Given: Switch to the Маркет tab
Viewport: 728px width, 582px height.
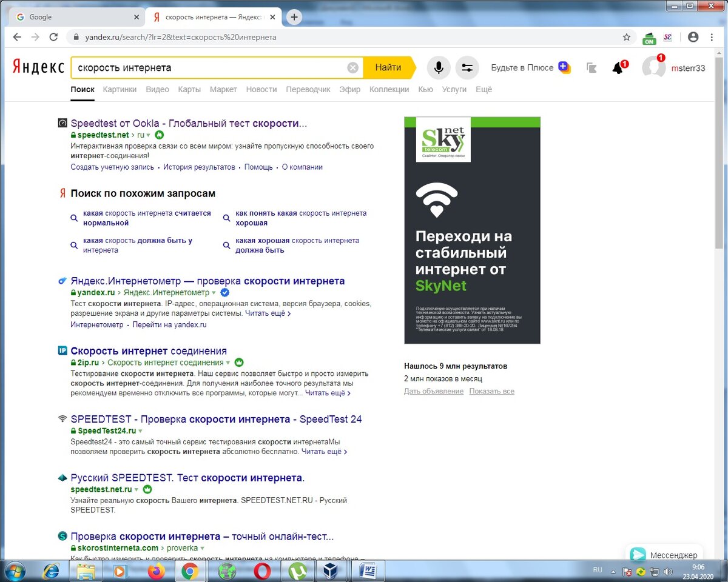Looking at the screenshot, I should [223, 89].
